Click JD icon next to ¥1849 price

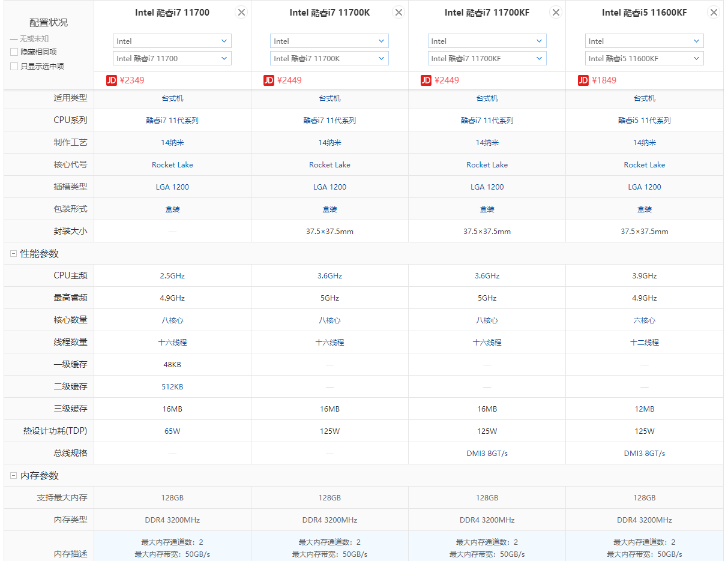click(583, 80)
